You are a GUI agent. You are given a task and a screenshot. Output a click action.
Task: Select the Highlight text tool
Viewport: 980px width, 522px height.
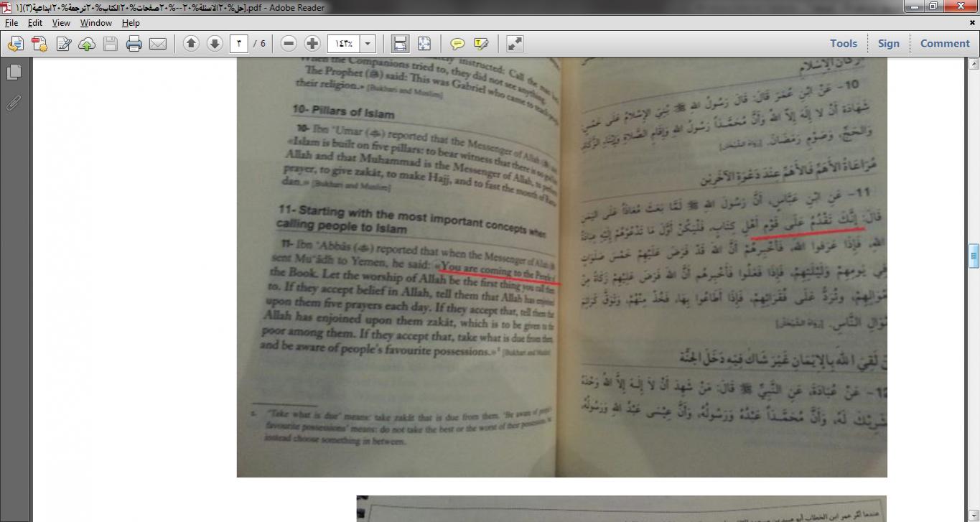(481, 44)
